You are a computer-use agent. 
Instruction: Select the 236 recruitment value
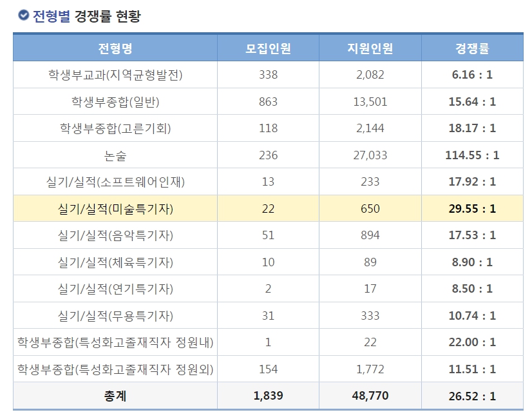[268, 155]
